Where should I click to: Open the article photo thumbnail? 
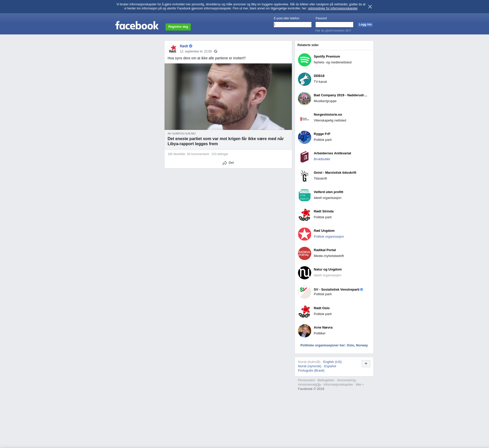tap(228, 97)
